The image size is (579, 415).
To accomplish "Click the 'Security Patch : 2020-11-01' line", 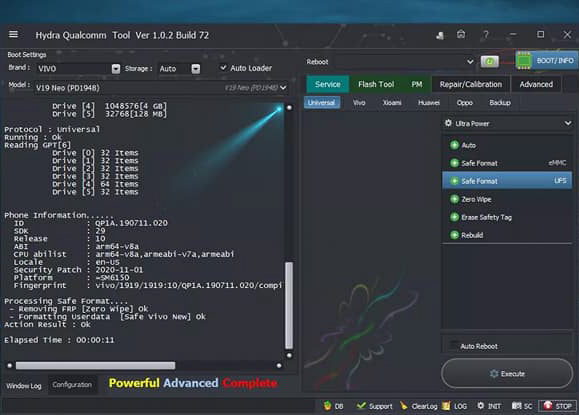I will click(x=78, y=270).
